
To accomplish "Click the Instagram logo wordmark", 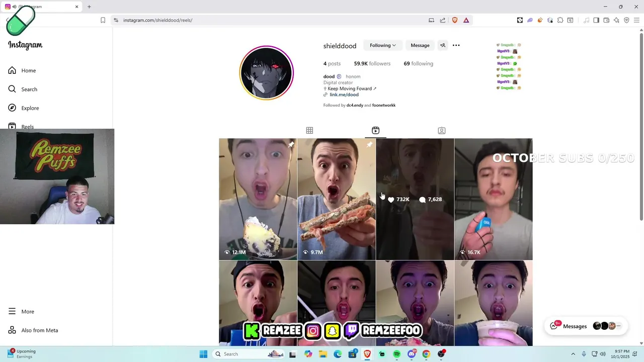I will pos(25,45).
